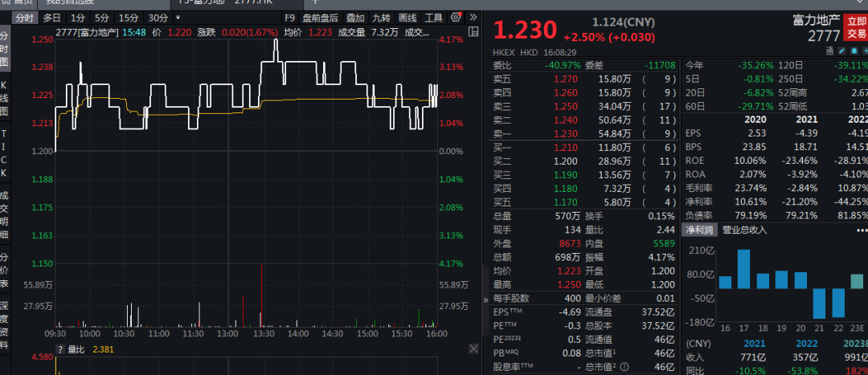Image resolution: width=868 pixels, height=375 pixels.
Task: Click the 卖二 volume 50.64万
Action: coord(615,120)
